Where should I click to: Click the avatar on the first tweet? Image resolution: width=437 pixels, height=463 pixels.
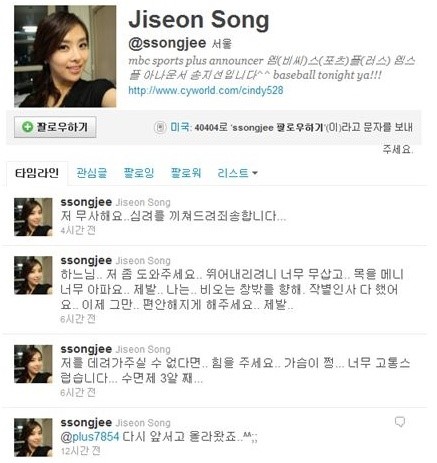33,217
